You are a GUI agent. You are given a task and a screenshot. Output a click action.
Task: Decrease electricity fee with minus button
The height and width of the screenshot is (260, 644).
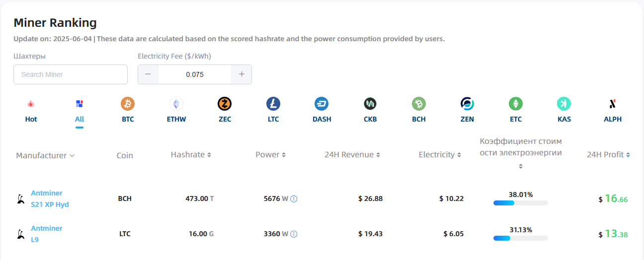(x=148, y=74)
